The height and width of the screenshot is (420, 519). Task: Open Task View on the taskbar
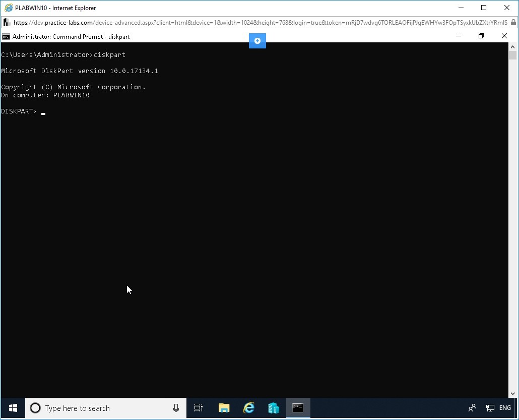198,408
